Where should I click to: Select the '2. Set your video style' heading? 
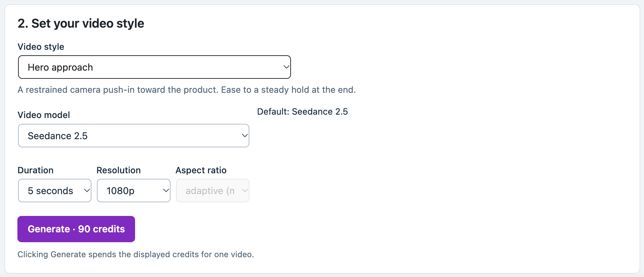(x=81, y=24)
